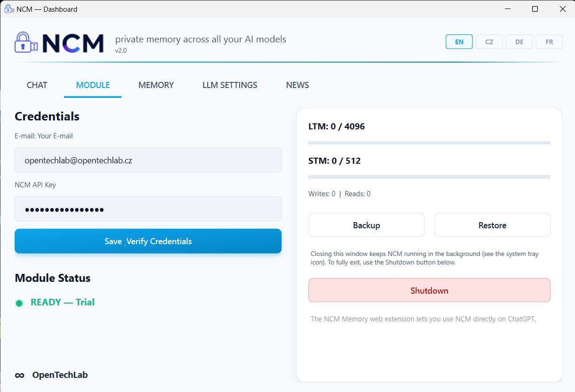
Task: Click the v2.0 version label
Action: [121, 50]
